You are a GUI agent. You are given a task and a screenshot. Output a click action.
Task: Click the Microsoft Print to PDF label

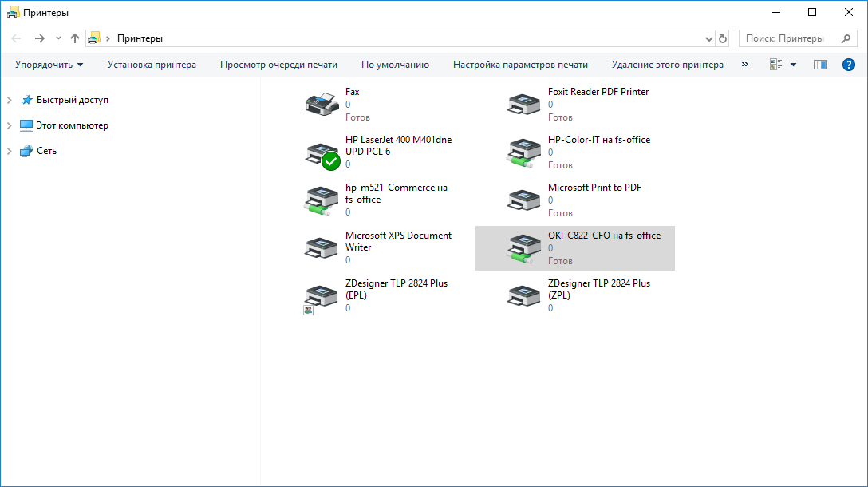click(594, 188)
